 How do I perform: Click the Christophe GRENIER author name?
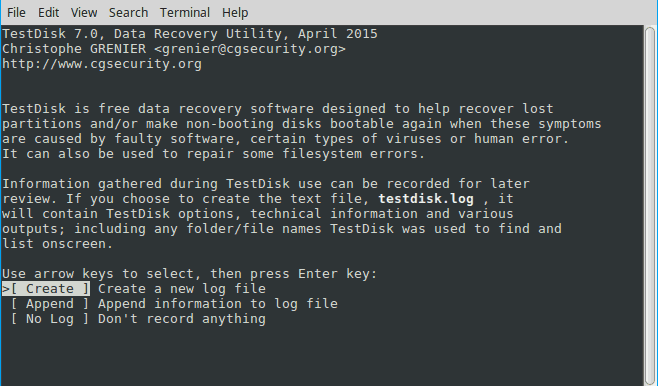point(74,49)
